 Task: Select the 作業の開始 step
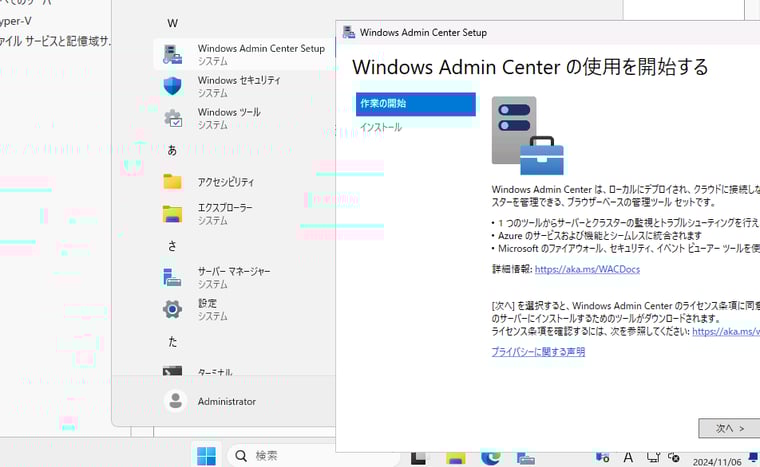tap(415, 104)
